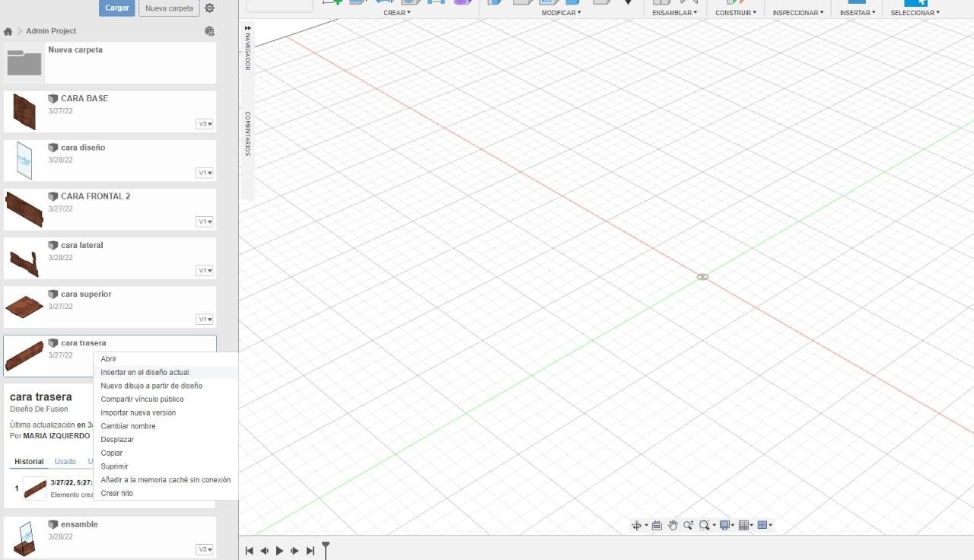Image resolution: width=974 pixels, height=560 pixels.
Task: Open the cara diseño version V1 dropdown
Action: click(205, 173)
